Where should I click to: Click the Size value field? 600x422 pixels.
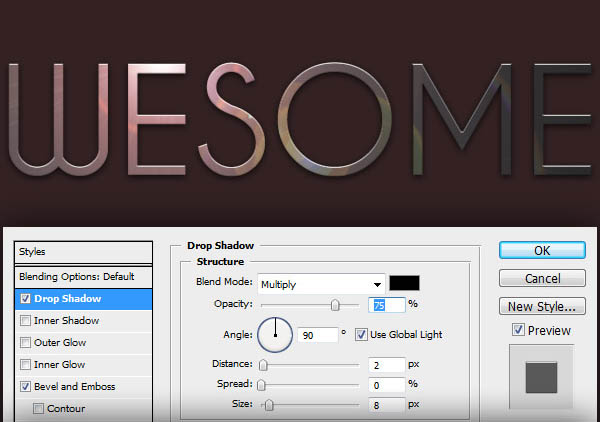pos(386,405)
